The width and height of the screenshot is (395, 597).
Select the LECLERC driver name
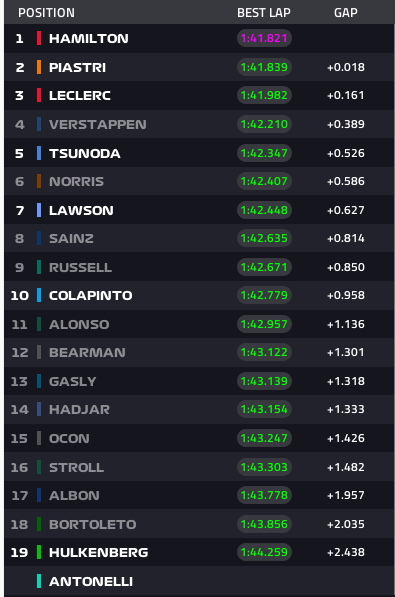[80, 96]
